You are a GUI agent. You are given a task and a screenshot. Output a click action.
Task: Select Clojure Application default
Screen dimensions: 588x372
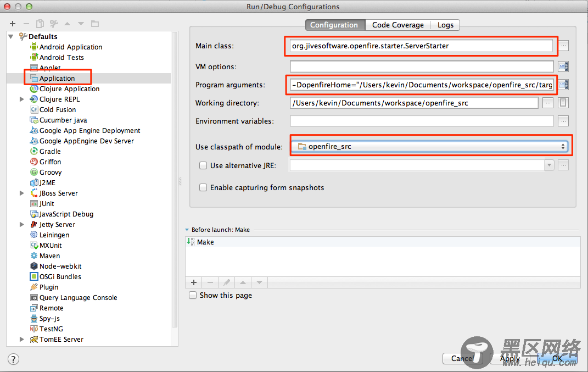69,88
